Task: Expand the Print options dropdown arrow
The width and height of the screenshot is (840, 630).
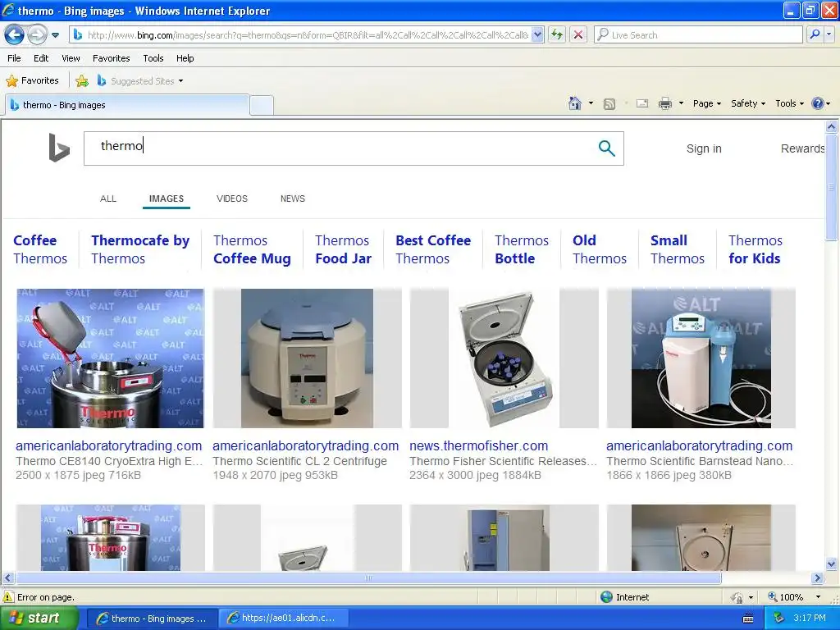Action: 681,103
